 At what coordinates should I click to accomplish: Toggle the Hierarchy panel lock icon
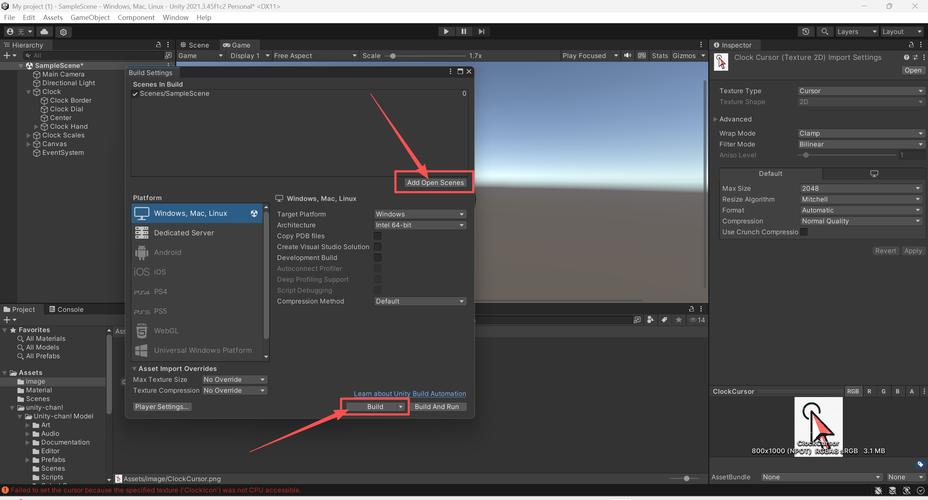pos(158,44)
